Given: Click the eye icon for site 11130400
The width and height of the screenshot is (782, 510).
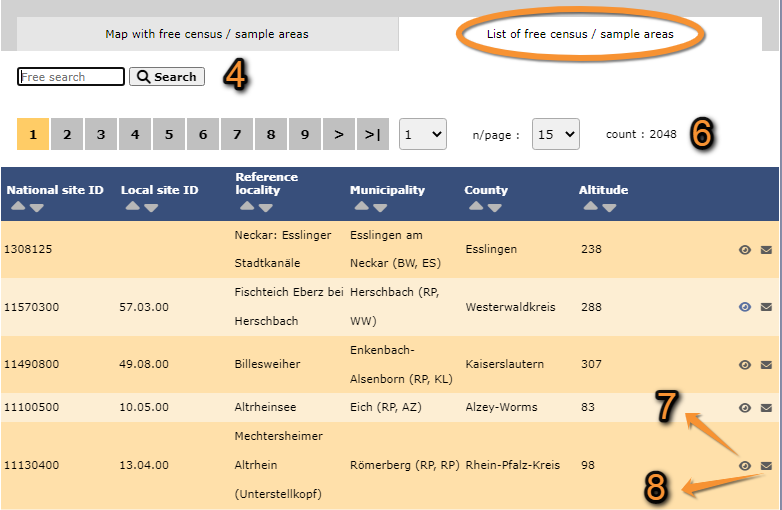Looking at the screenshot, I should pos(745,466).
